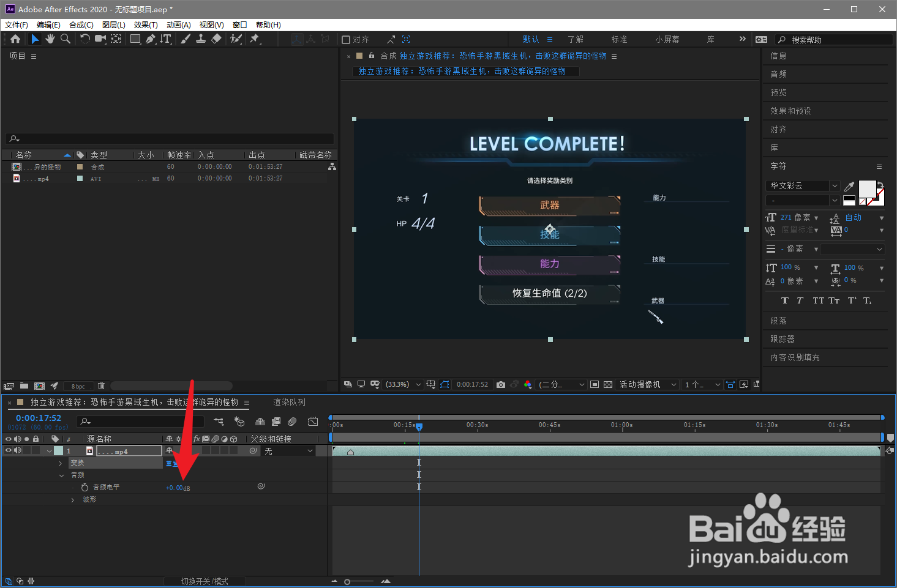Open the 编辑(E) menu
The height and width of the screenshot is (588, 897).
point(48,25)
